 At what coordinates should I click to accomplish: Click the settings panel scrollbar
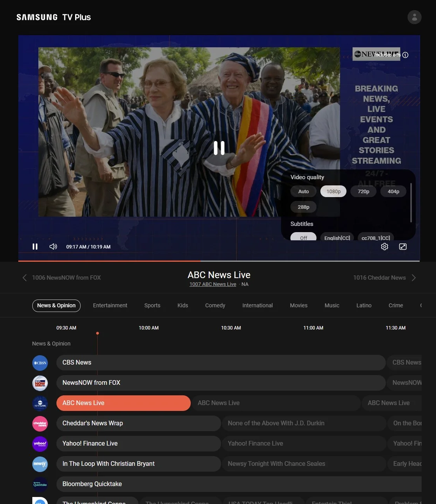coord(411,203)
